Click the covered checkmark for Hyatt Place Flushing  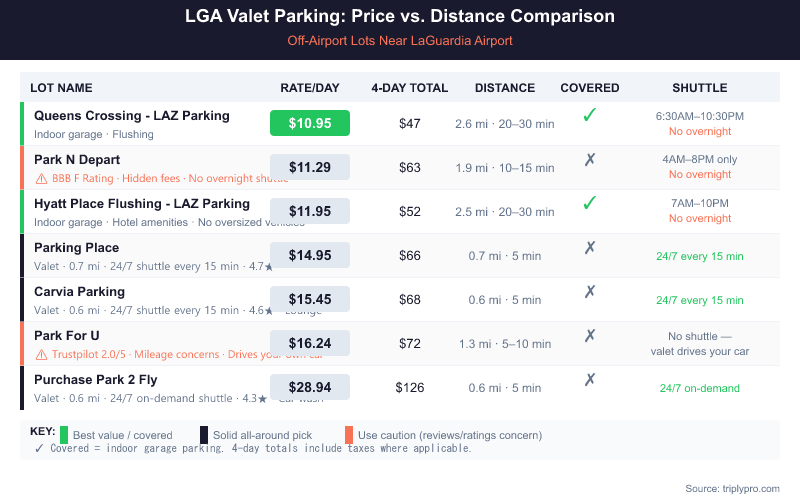[590, 203]
